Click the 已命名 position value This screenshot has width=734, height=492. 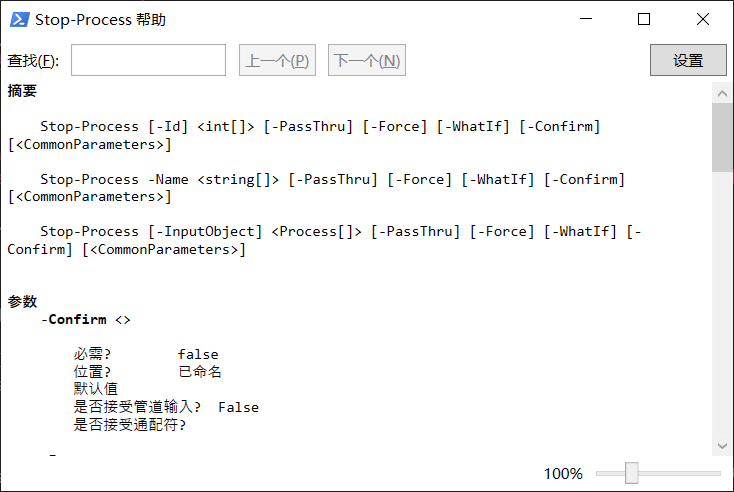click(x=200, y=372)
